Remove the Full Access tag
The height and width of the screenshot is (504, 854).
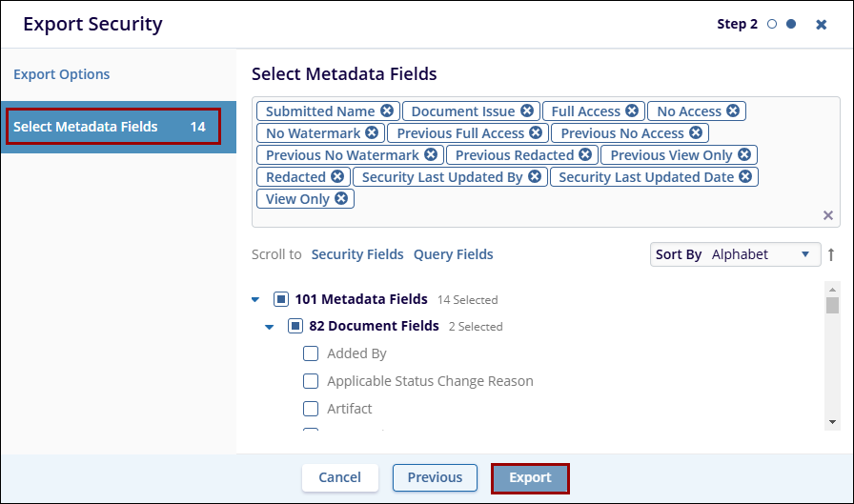[x=632, y=111]
